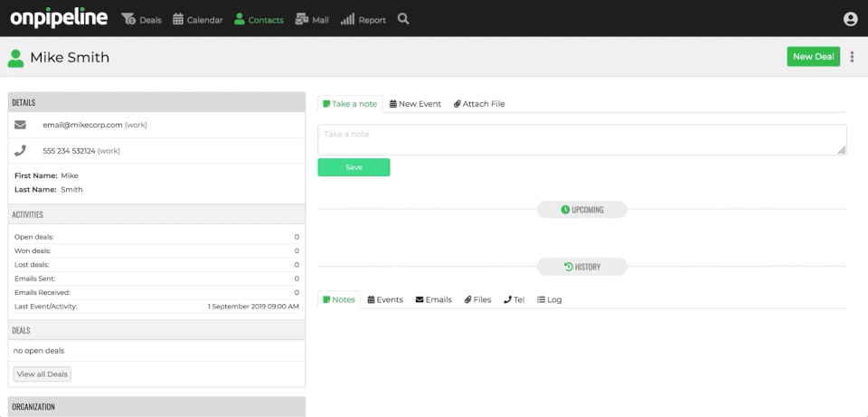
Task: Show Tel history tab
Action: tap(514, 299)
